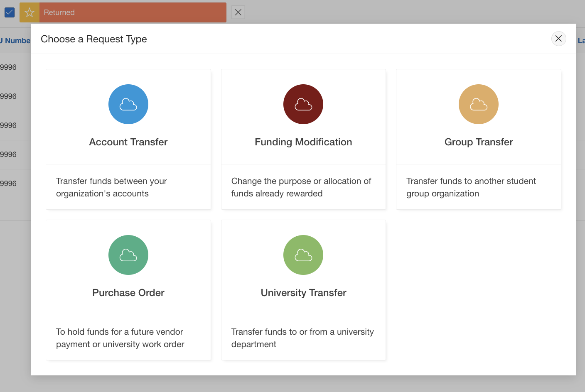This screenshot has height=392, width=585.
Task: Uncheck the checkbox next to Returned filter
Action: (10, 12)
